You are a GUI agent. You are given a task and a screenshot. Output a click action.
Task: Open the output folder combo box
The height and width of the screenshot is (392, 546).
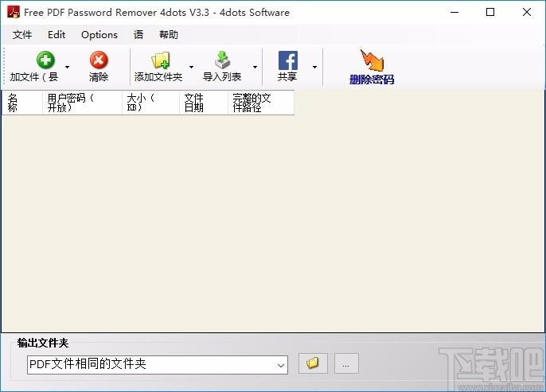point(158,365)
